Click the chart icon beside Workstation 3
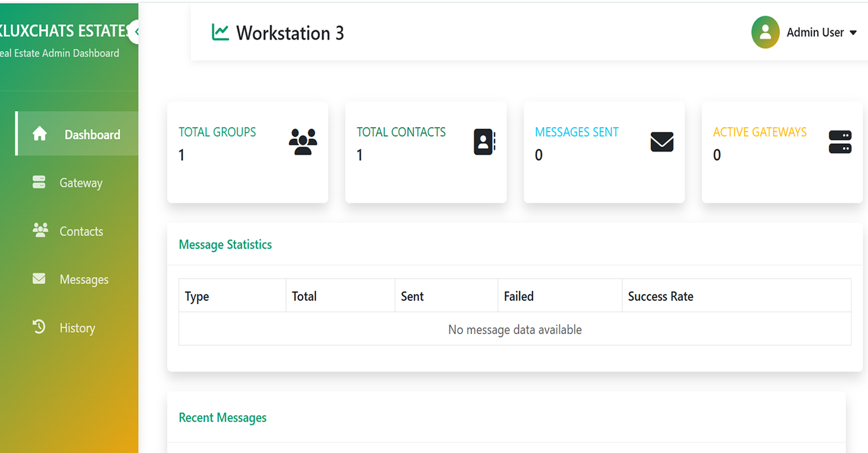Image resolution: width=868 pixels, height=453 pixels. 220,33
